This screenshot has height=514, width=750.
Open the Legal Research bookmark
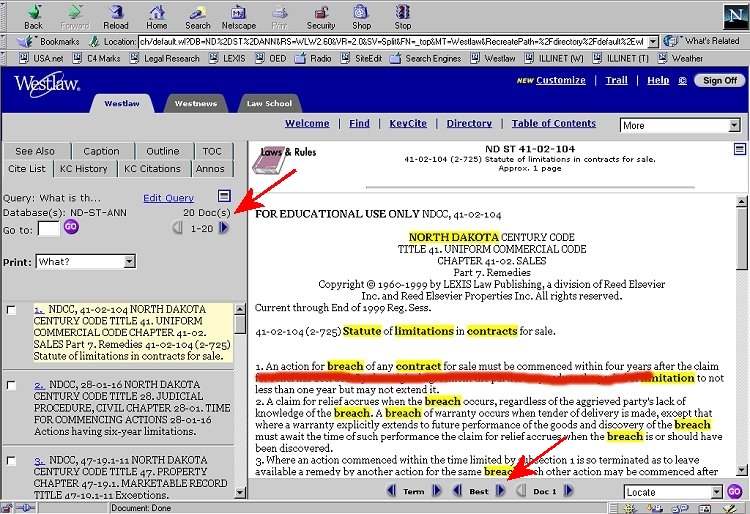[x=165, y=58]
